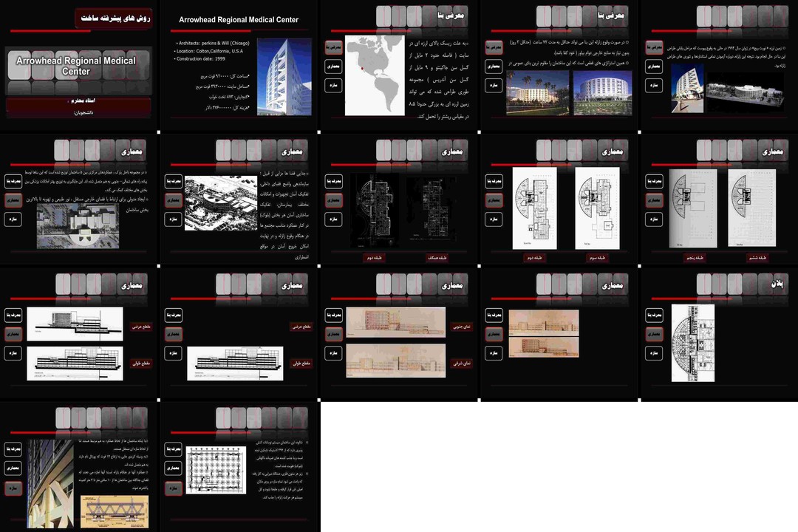This screenshot has height=532, width=798.
Task: Click the 'سازه' nav button on the truss diagram slide
Action: tap(13, 488)
